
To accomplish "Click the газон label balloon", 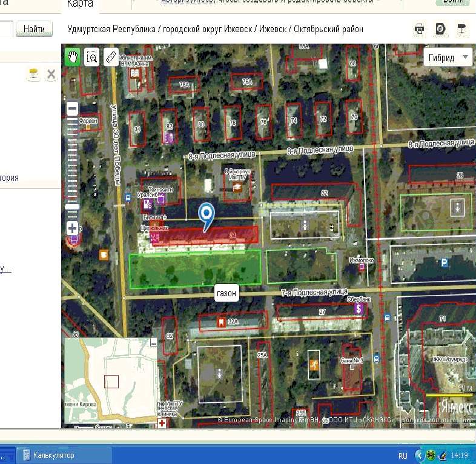I will tap(226, 293).
